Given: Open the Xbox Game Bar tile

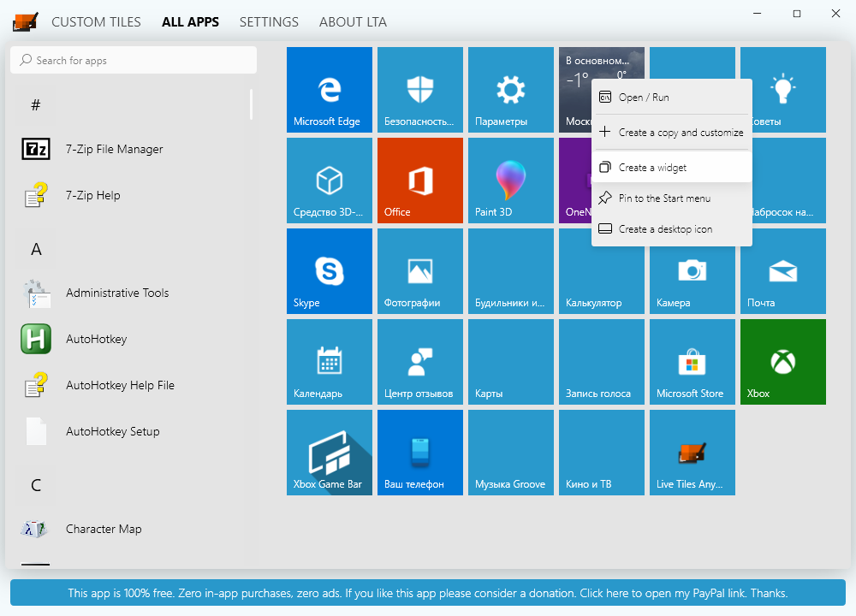Looking at the screenshot, I should pyautogui.click(x=330, y=453).
